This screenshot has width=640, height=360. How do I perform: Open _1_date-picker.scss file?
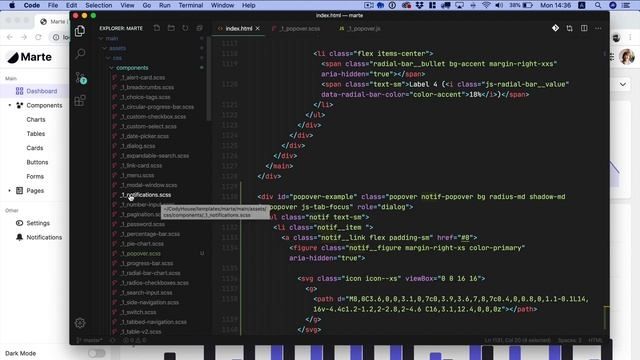click(144, 136)
